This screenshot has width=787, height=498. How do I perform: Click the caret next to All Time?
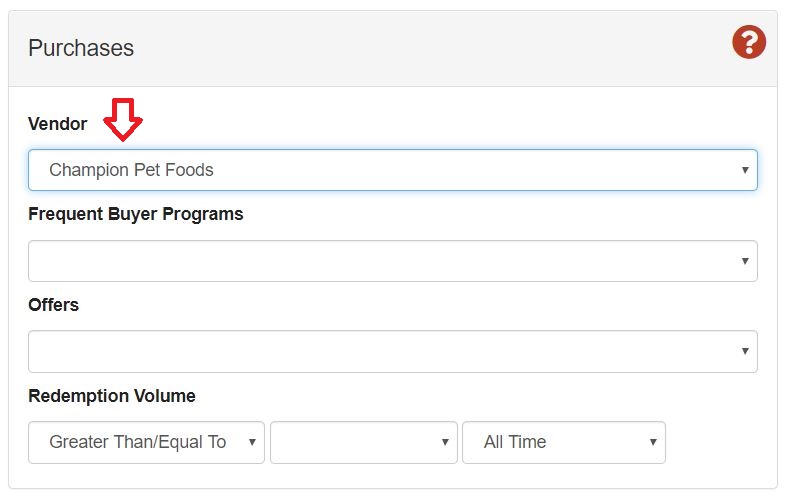point(653,442)
